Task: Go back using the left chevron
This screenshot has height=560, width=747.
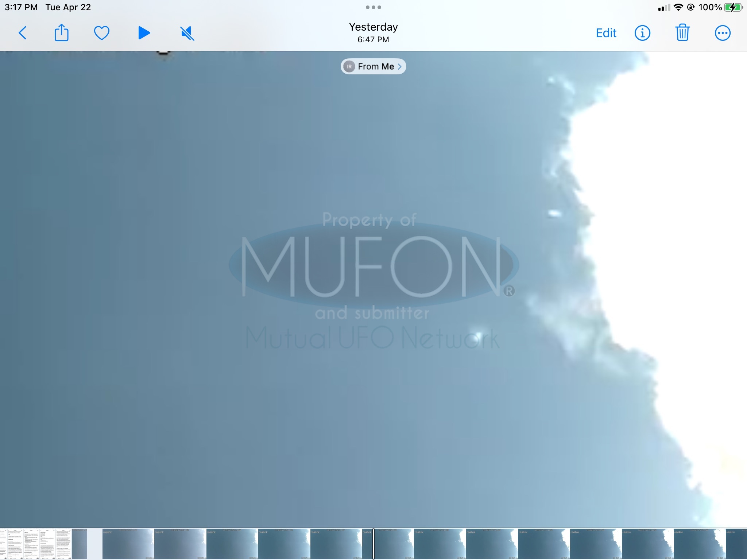Action: click(x=23, y=33)
